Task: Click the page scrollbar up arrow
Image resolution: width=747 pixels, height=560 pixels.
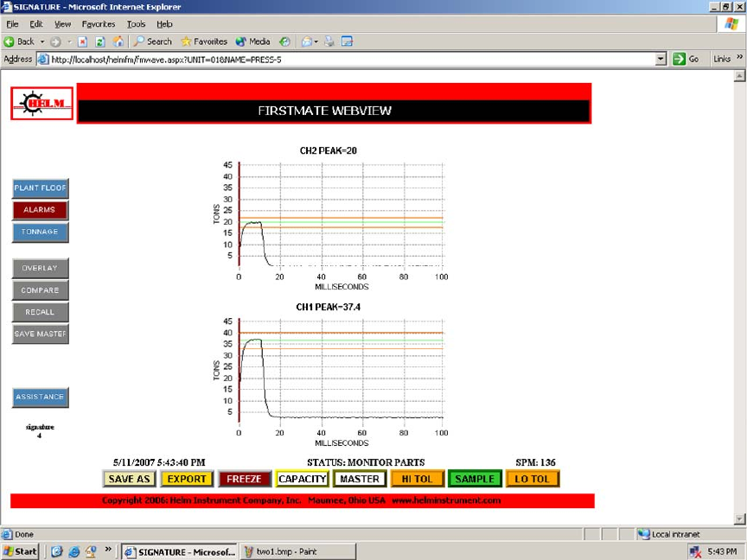Action: (739, 76)
